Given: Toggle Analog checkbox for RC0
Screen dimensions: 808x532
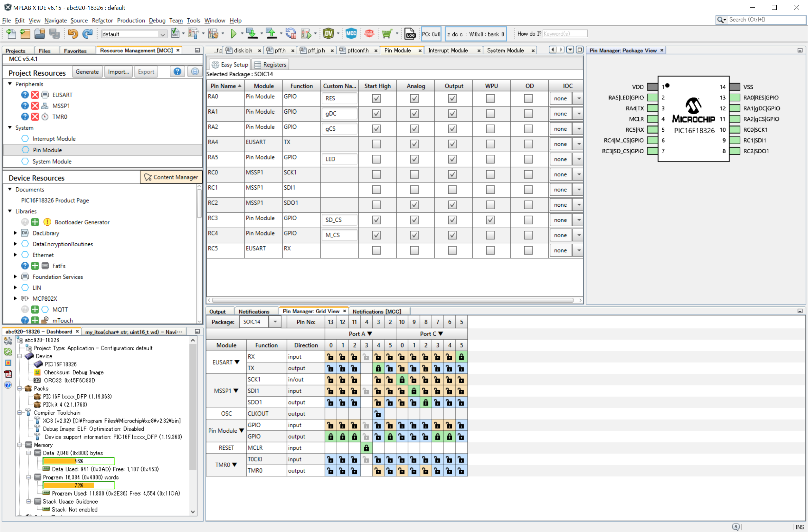Looking at the screenshot, I should pyautogui.click(x=414, y=174).
